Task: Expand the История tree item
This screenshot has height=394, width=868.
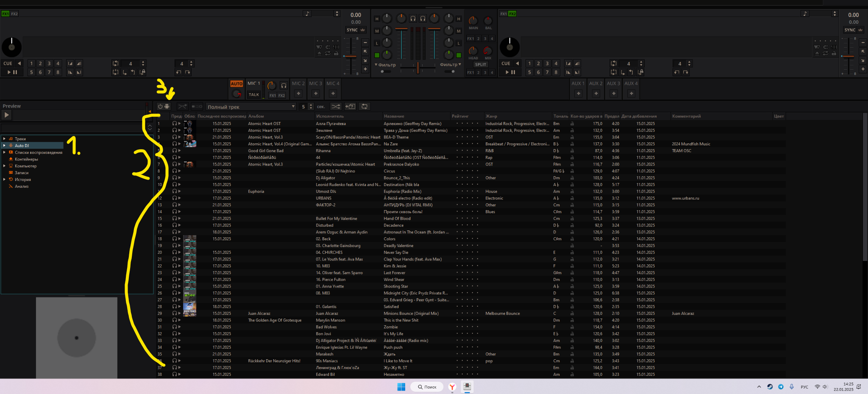Action: 4,179
